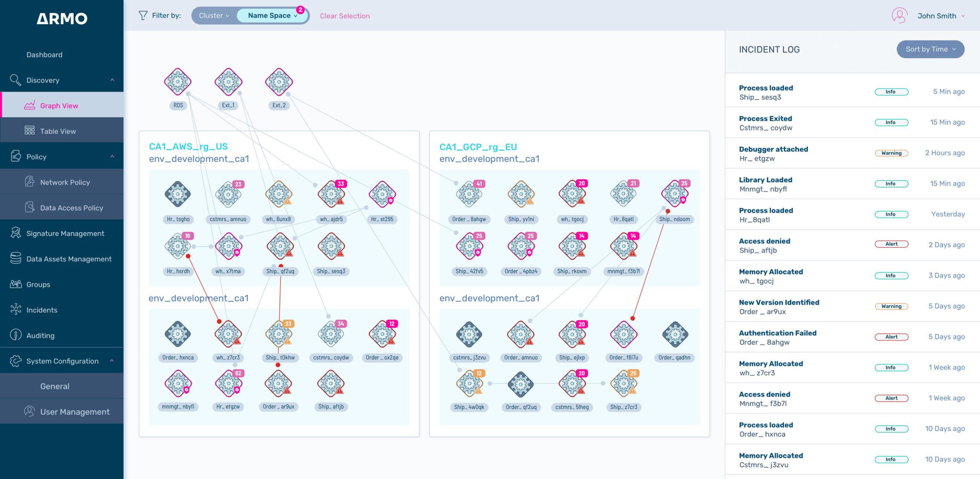Screen dimensions: 980x479
Task: Click the Alert tag on Mnmgt_f3b7l incident
Action: [891, 398]
